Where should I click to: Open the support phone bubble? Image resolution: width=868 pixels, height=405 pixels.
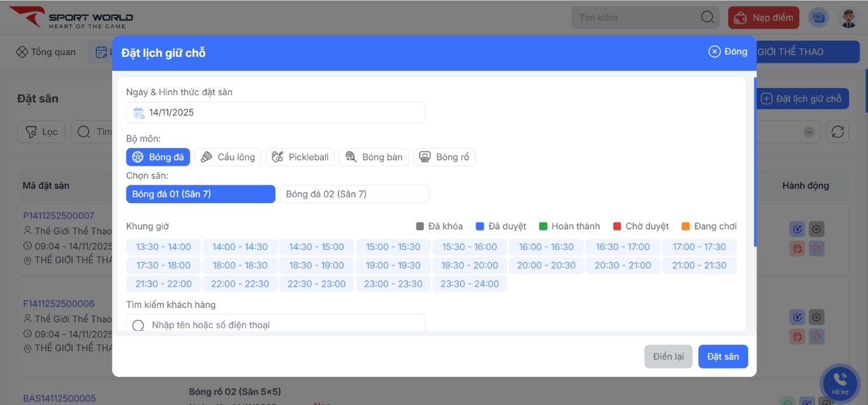tap(840, 382)
